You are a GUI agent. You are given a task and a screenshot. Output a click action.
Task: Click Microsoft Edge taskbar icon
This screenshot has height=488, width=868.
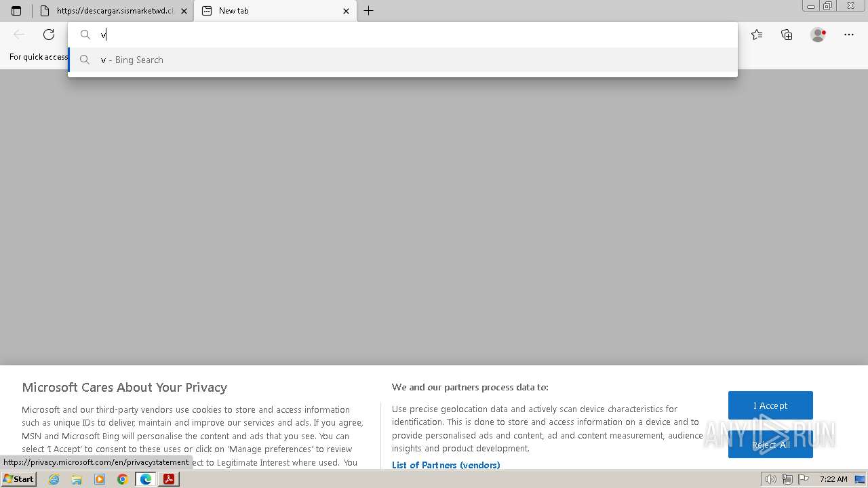(146, 479)
